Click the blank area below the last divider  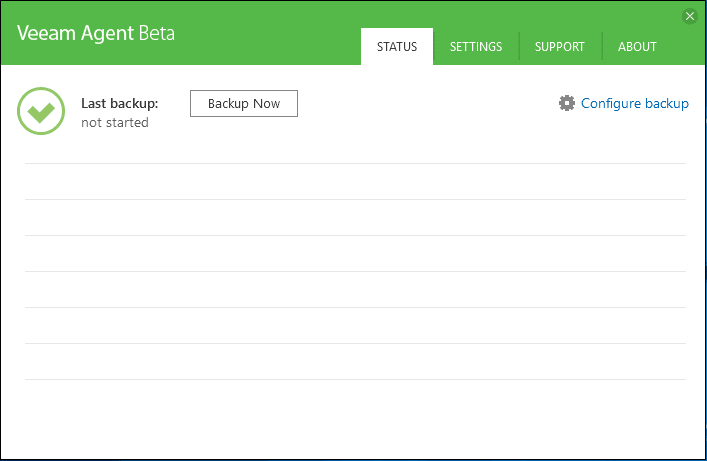pyautogui.click(x=355, y=418)
